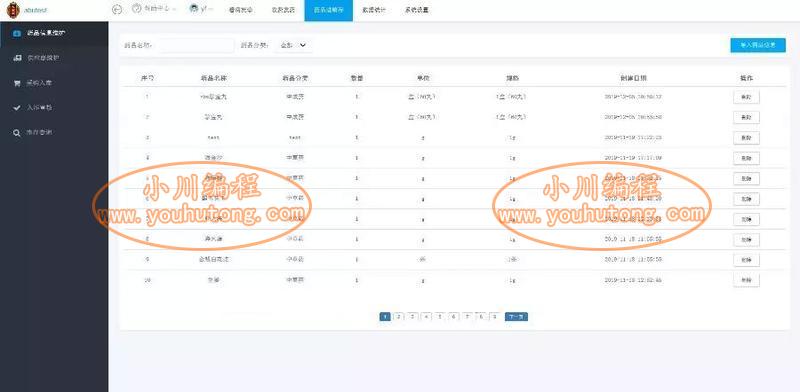Delete row number 8 via its 删除 button
The height and width of the screenshot is (392, 800).
[x=746, y=239]
